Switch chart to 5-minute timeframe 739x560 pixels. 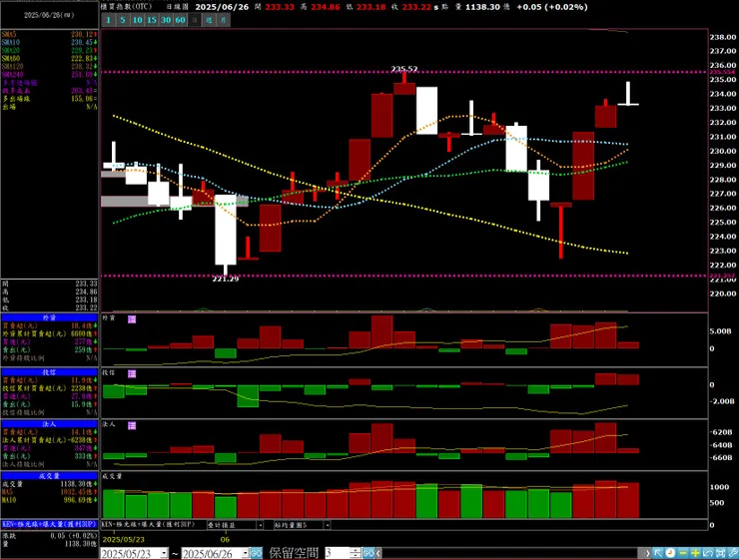click(x=123, y=20)
